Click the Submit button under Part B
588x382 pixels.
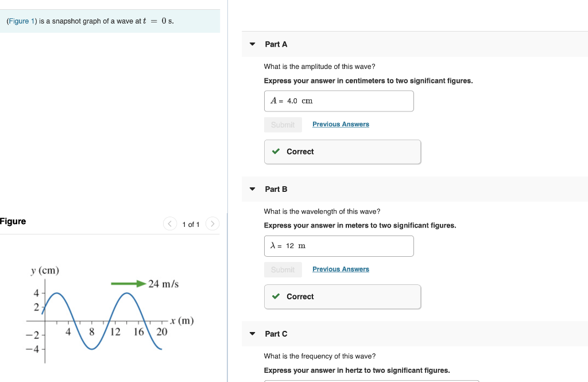[283, 269]
